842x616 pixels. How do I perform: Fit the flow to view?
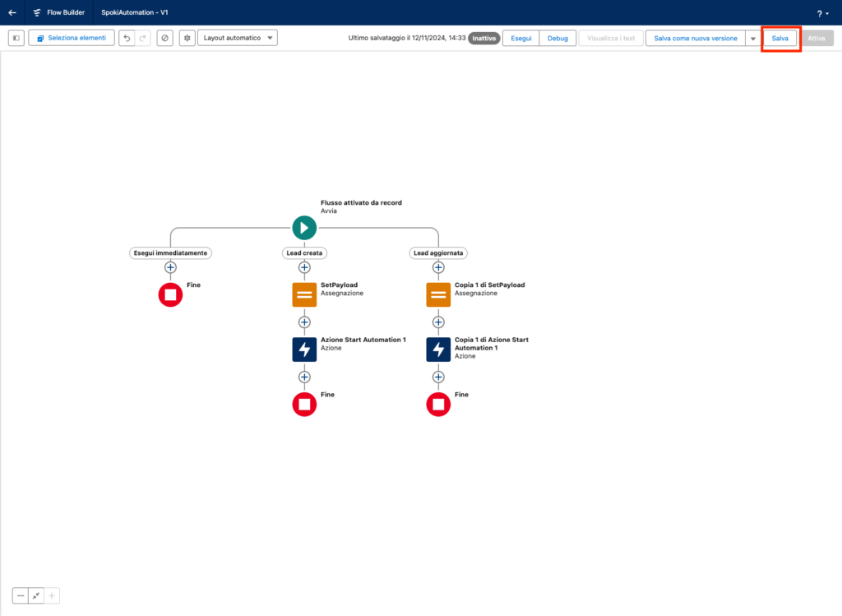[36, 595]
